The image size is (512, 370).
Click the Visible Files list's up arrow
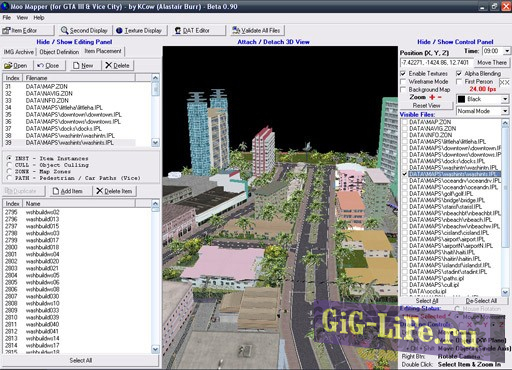[x=505, y=123]
